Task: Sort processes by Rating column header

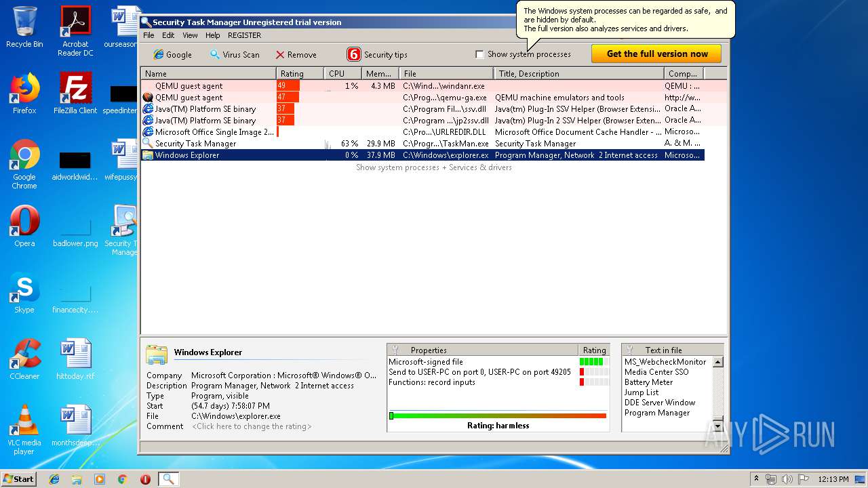Action: pyautogui.click(x=300, y=73)
